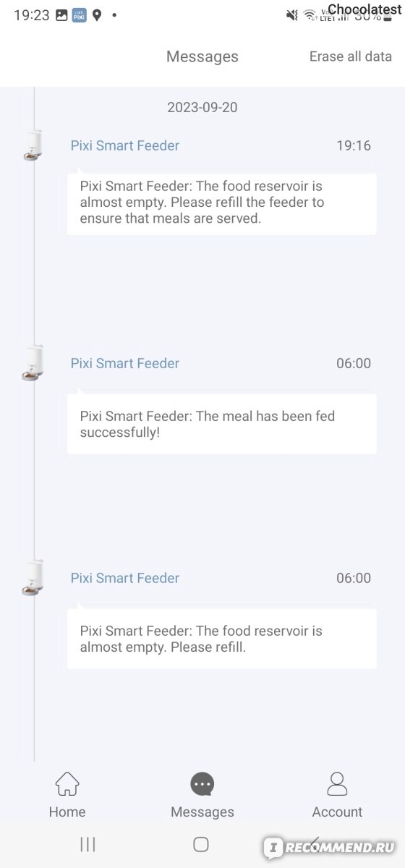405x868 pixels.
Task: Tap the Android home square button
Action: coord(201,843)
